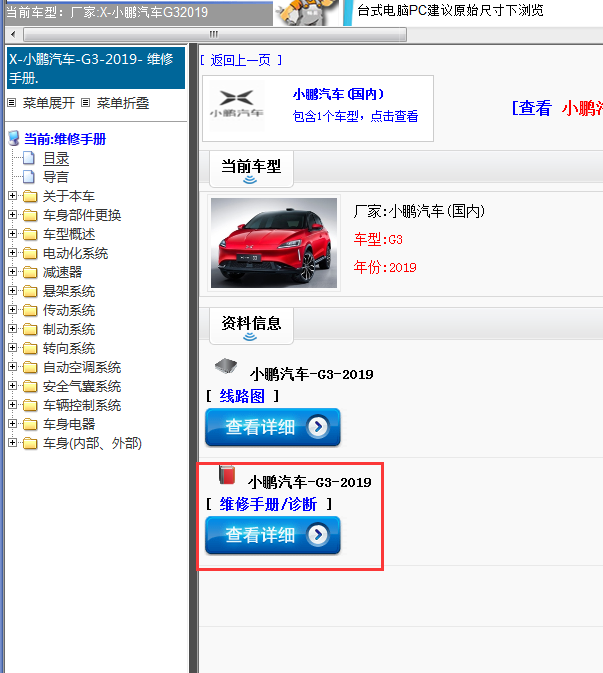Choose 菜单折叠 to collapse menu
Image resolution: width=603 pixels, height=673 pixels.
[x=123, y=103]
